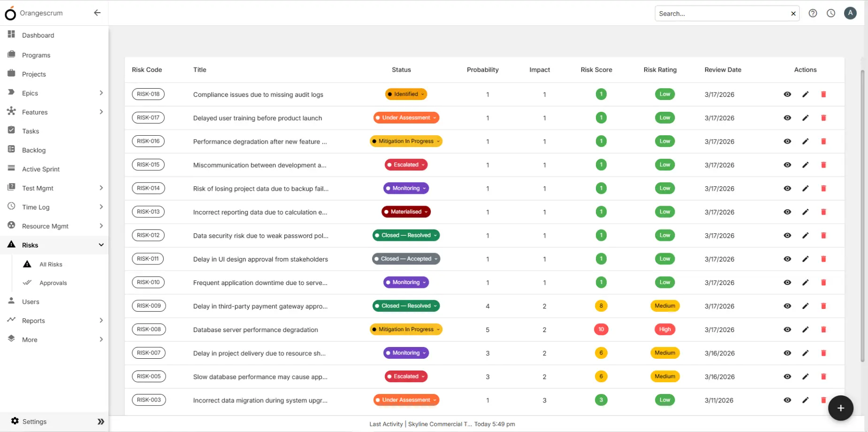The height and width of the screenshot is (432, 868).
Task: Click the floating plus button to add a risk
Action: 840,408
